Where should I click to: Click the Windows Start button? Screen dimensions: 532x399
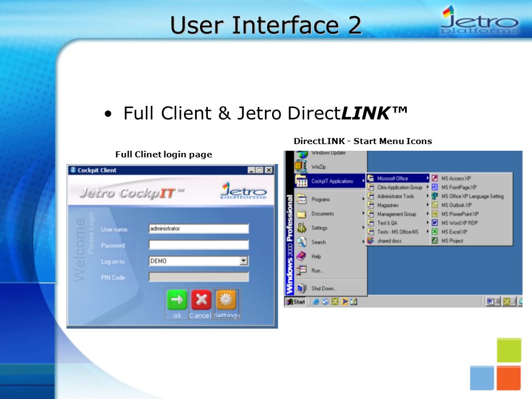(x=295, y=301)
